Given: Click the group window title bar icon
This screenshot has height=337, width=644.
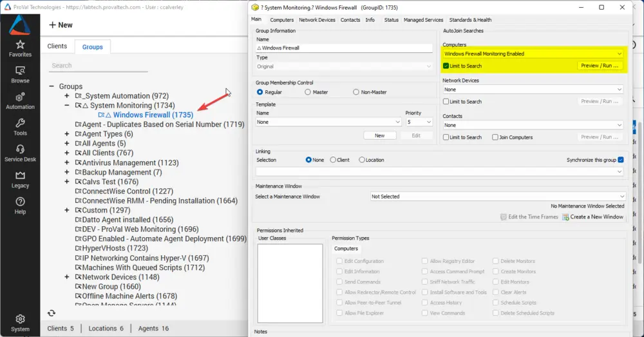Looking at the screenshot, I should point(255,7).
